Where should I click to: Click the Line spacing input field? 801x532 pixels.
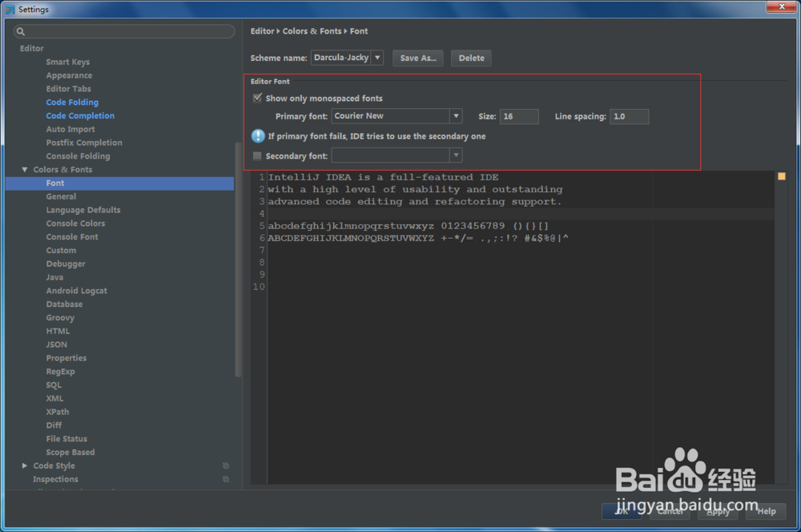point(630,116)
